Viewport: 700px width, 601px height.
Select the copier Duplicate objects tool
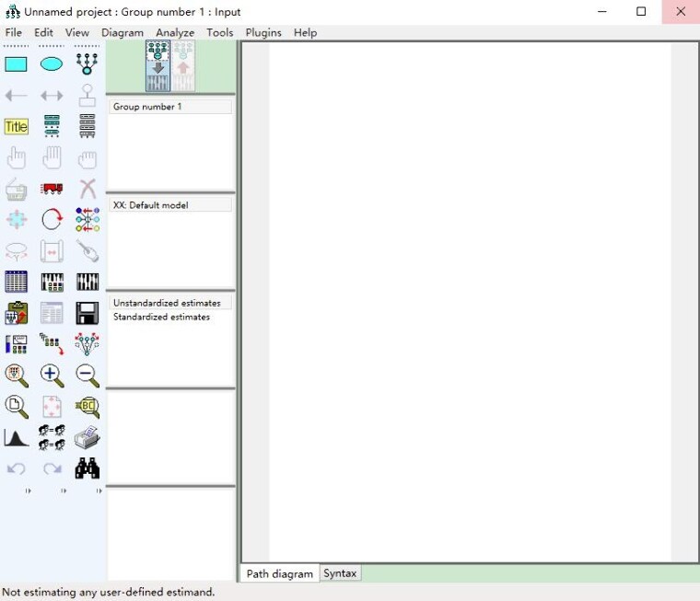coord(16,189)
